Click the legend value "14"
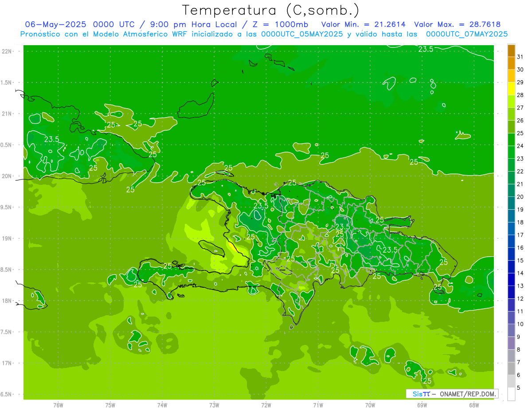 pyautogui.click(x=520, y=273)
